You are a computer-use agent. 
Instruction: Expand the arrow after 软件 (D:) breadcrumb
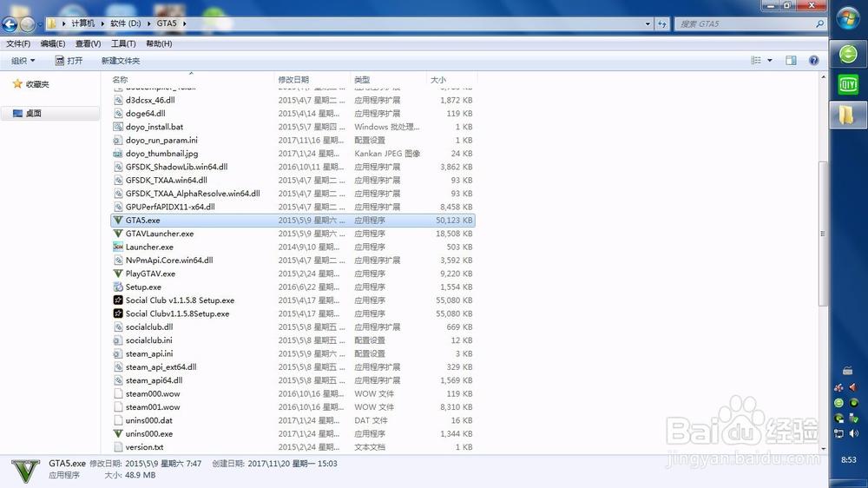pyautogui.click(x=149, y=23)
